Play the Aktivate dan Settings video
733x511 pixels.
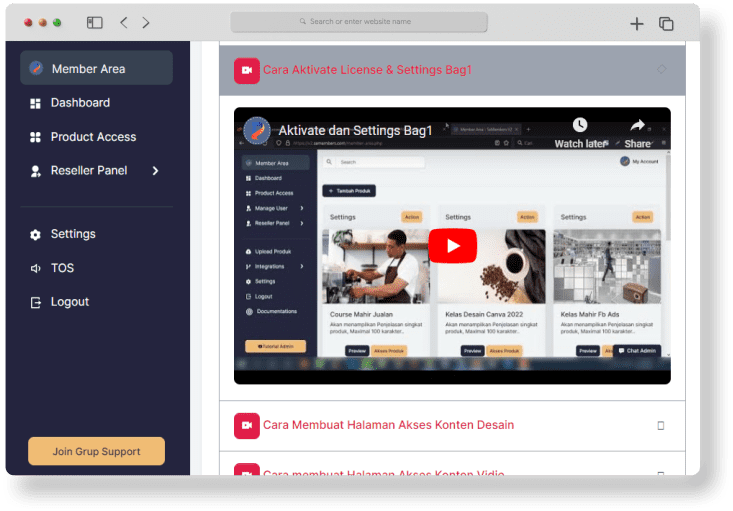pos(452,246)
